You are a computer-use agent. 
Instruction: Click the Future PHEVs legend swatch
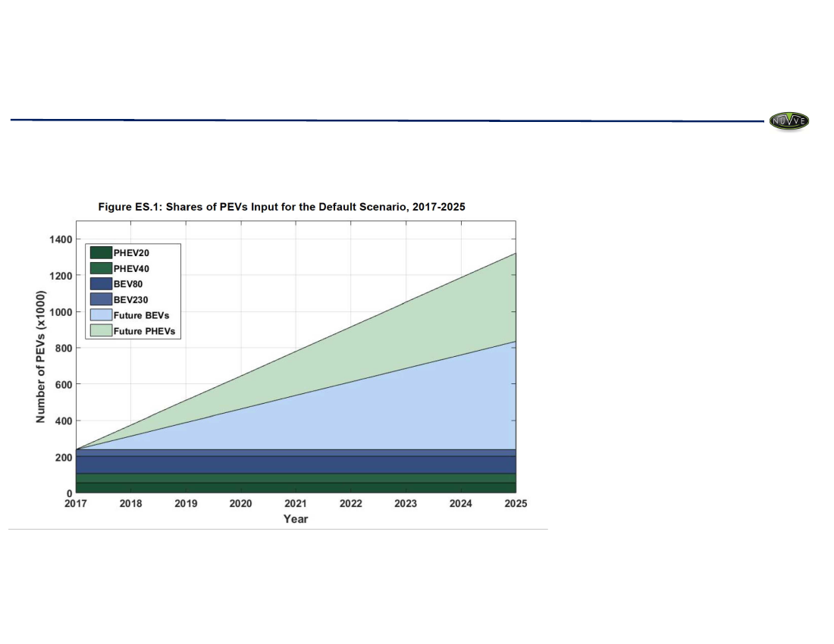(101, 330)
